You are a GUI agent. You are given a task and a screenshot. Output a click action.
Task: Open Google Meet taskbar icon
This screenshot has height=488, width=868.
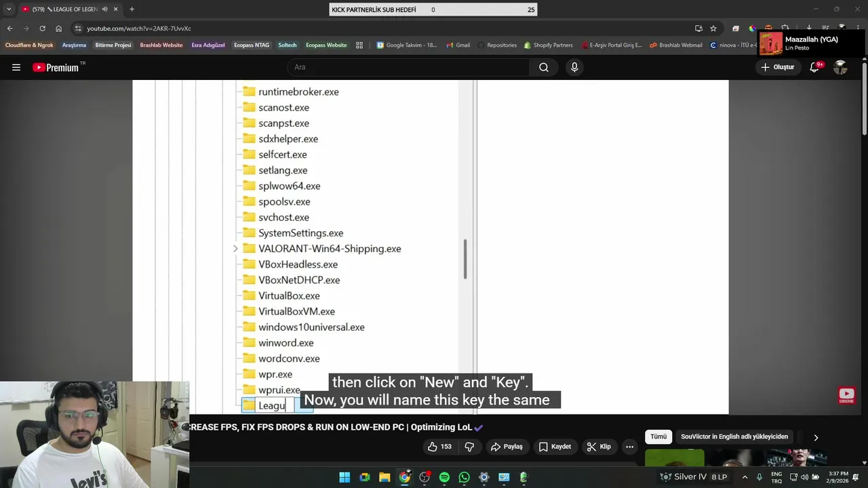click(365, 477)
